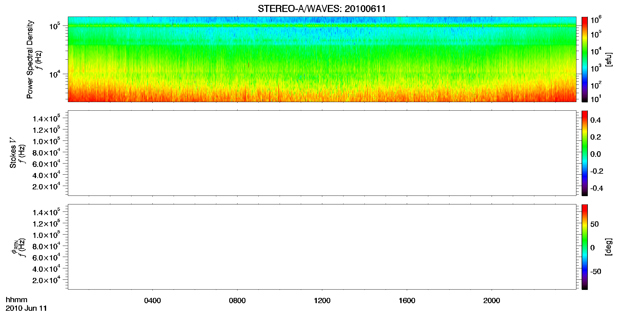Select the empty phi RTN plot panel

click(x=322, y=247)
